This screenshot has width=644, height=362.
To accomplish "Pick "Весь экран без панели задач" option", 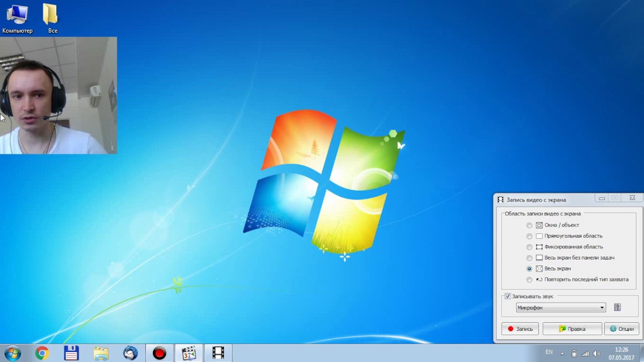I will [529, 258].
